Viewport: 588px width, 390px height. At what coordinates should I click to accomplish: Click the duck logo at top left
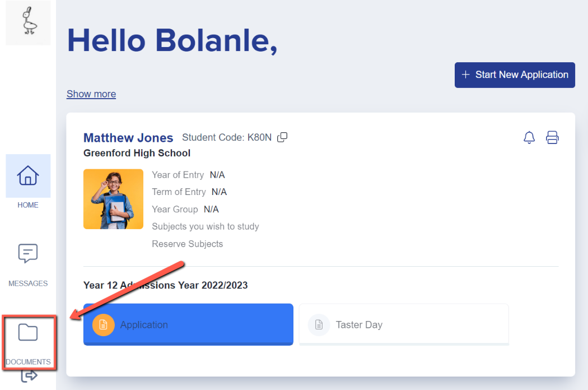28,22
